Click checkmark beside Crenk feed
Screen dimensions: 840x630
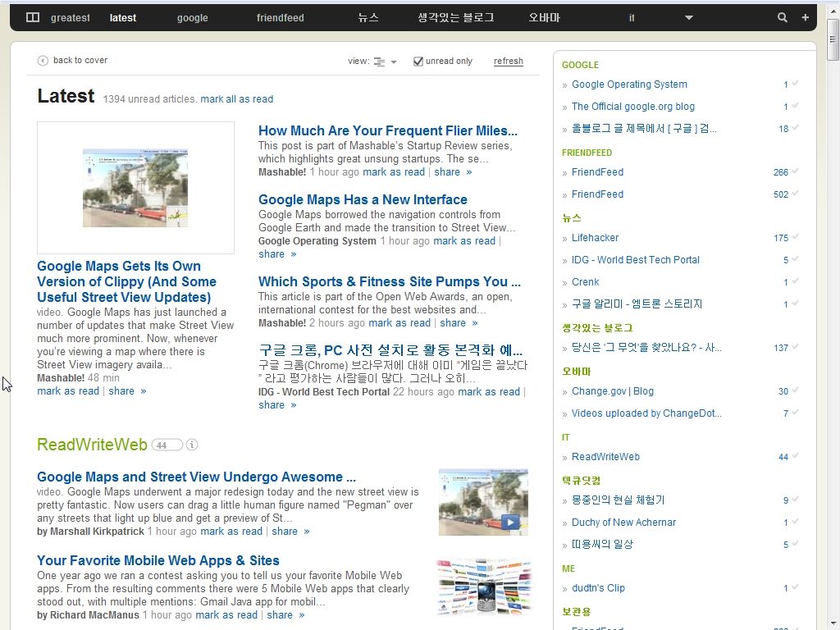tap(795, 281)
